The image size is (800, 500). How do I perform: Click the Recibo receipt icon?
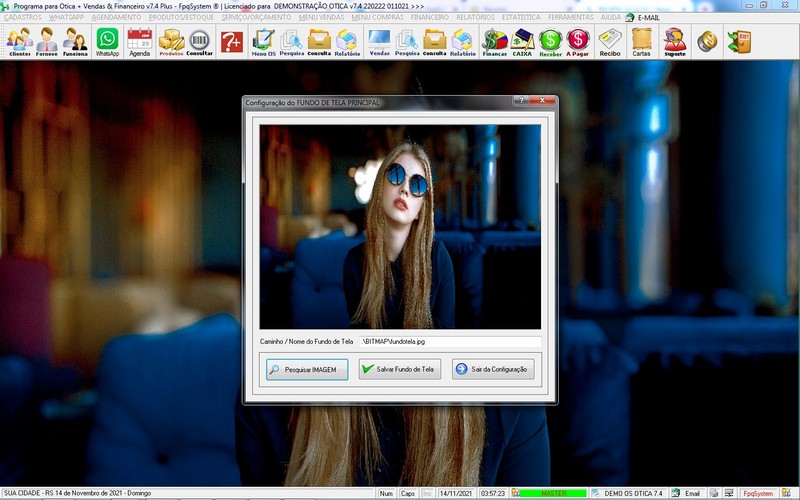610,41
